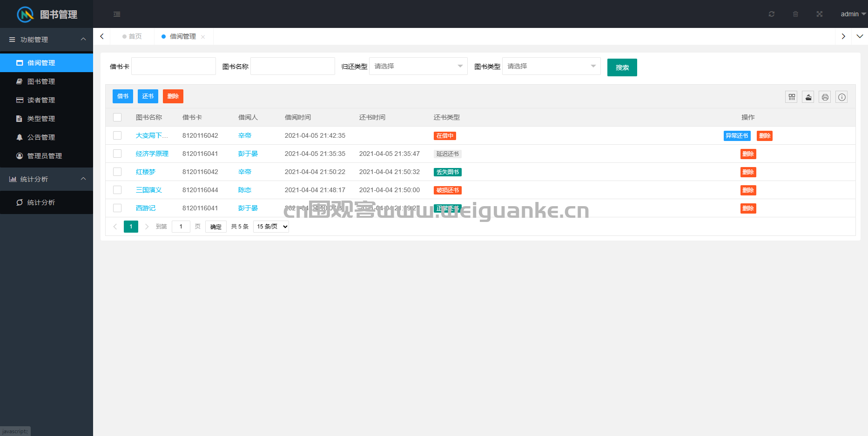868x436 pixels.
Task: Open 管理员管理 in sidebar
Action: pos(47,156)
